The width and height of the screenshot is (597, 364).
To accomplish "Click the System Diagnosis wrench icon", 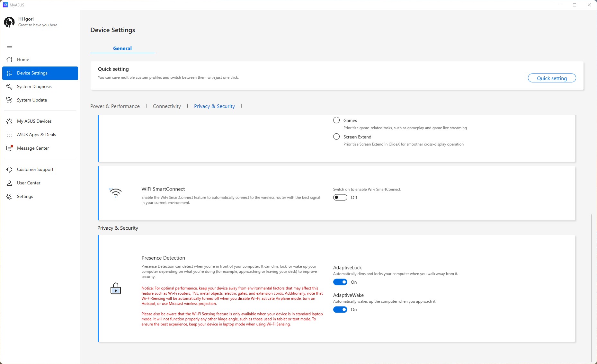I will coord(9,87).
